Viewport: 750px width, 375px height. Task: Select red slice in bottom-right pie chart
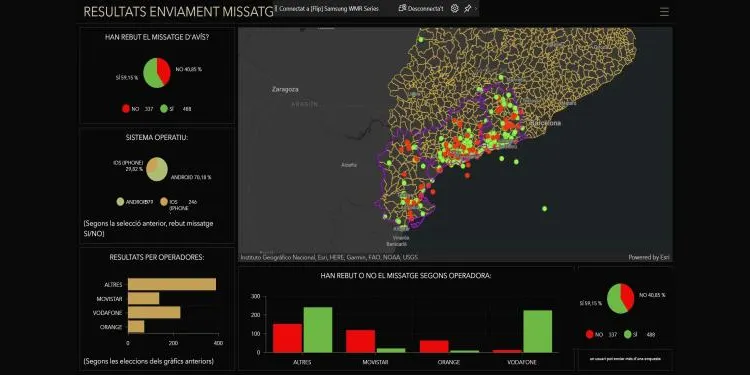628,296
